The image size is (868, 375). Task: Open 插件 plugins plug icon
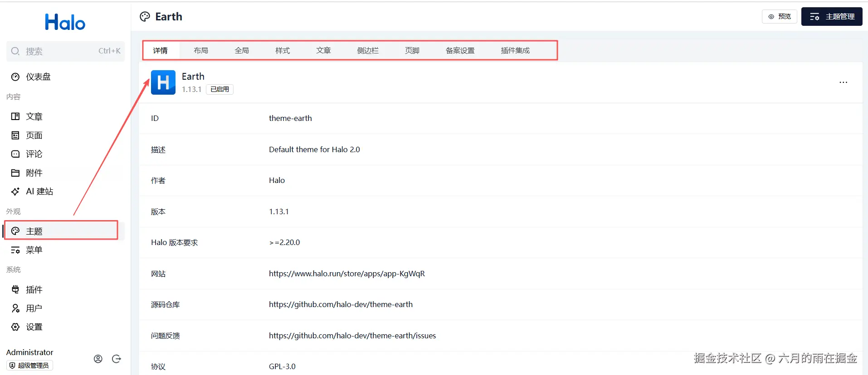tap(15, 289)
